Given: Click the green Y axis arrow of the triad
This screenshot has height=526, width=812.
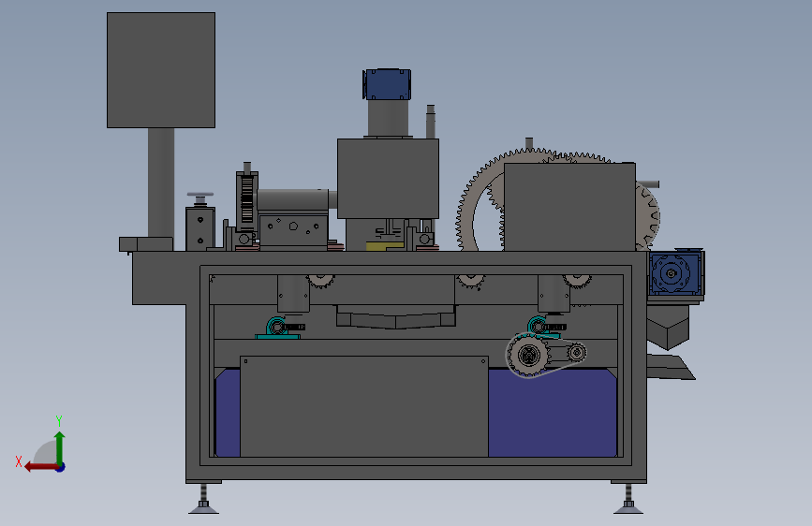Looking at the screenshot, I should tap(60, 446).
